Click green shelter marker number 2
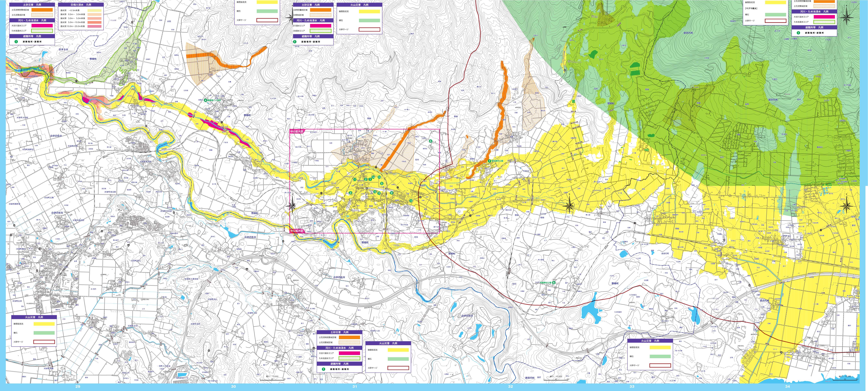 click(366, 179)
